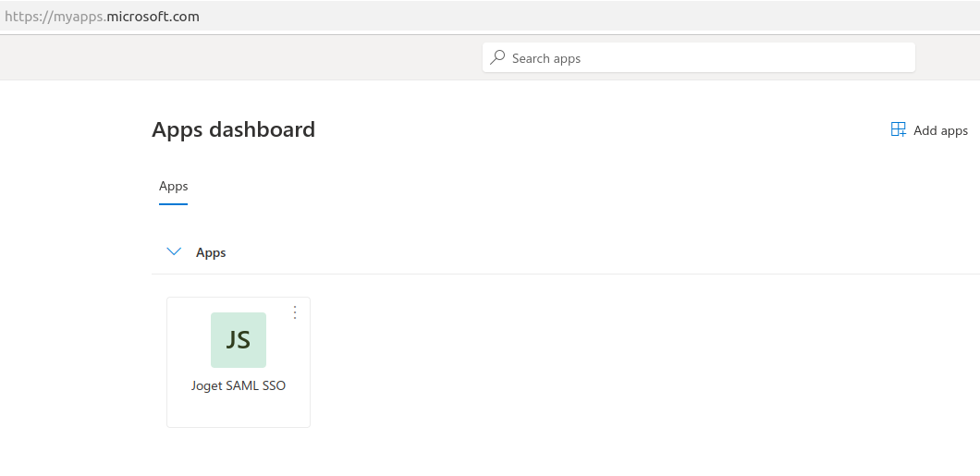Click the Search apps placeholder text
Screen dimensions: 980x476
point(546,58)
